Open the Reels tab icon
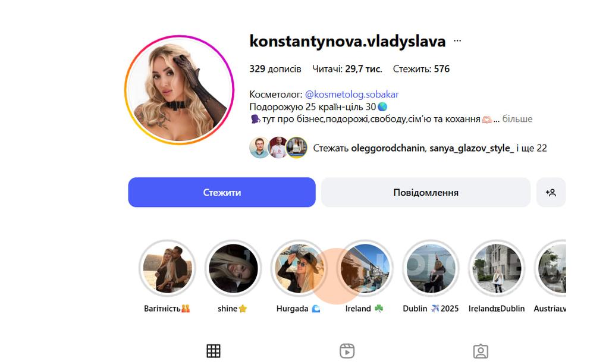 347,351
